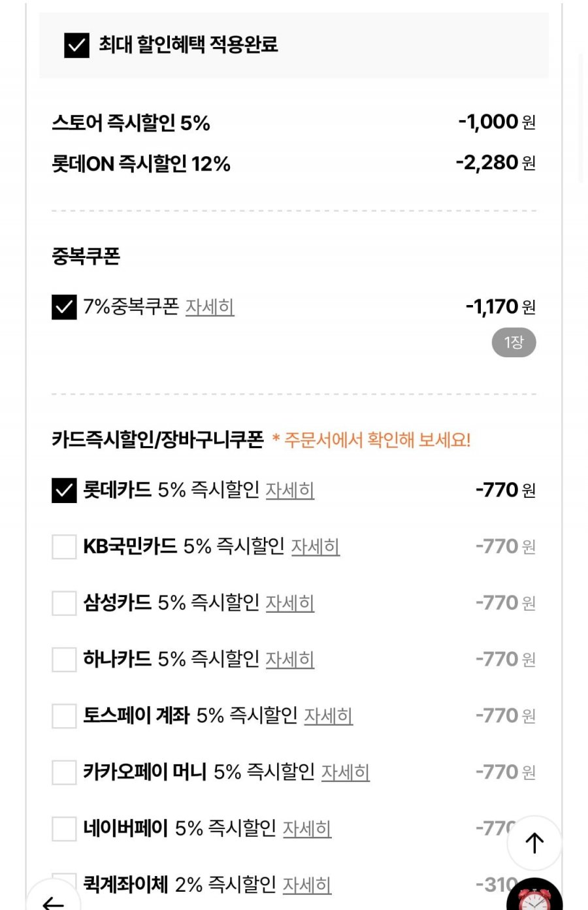Click 자세히 beside 삼성카드 discount

coord(290,603)
